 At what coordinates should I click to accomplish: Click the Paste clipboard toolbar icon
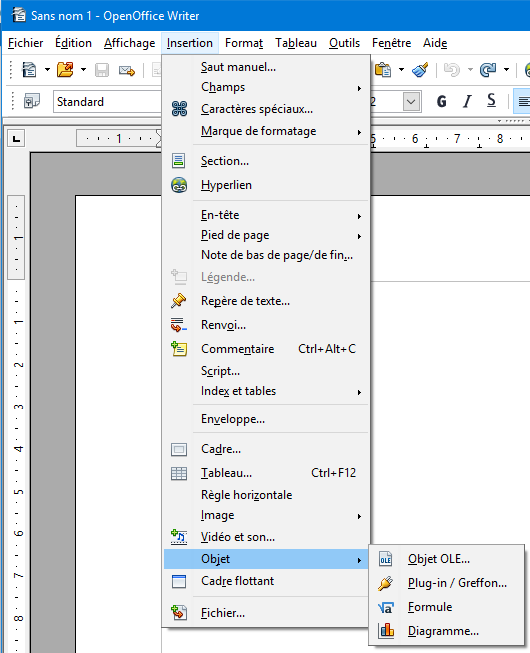pyautogui.click(x=383, y=70)
